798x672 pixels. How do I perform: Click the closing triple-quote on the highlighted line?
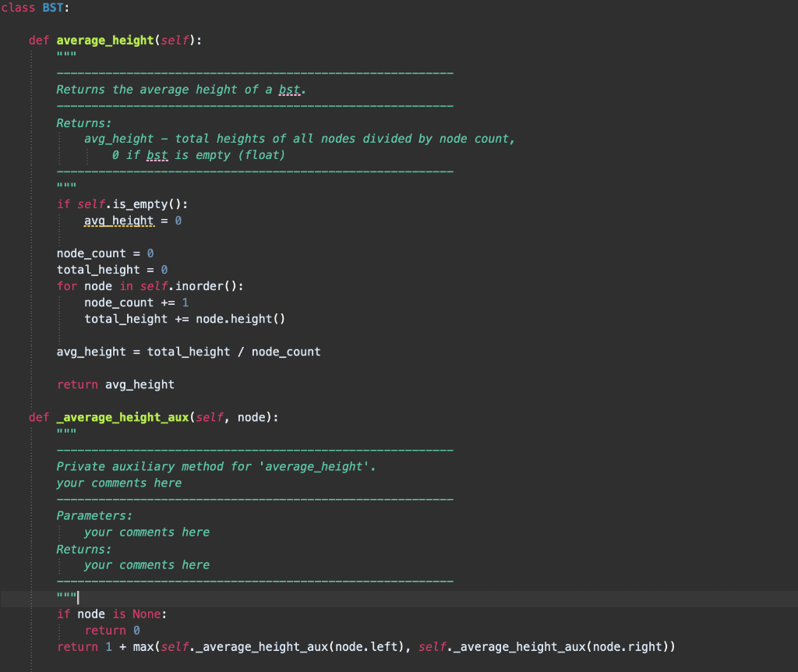(65, 597)
